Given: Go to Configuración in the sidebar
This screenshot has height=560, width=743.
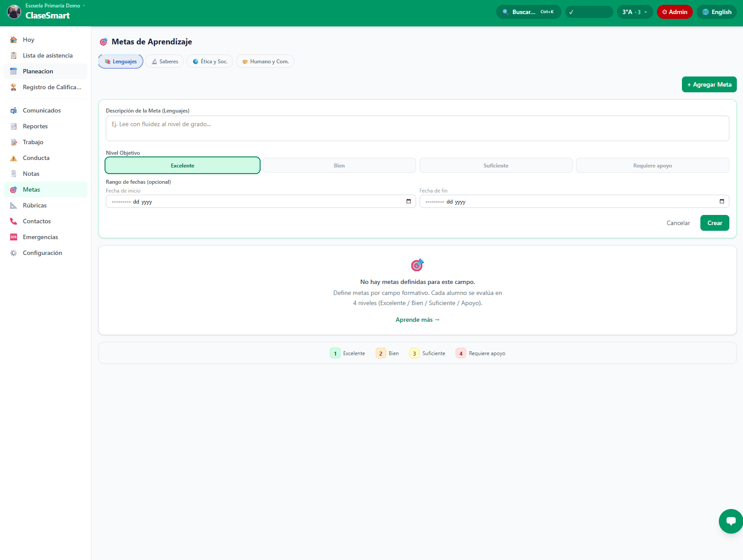Looking at the screenshot, I should tap(45, 253).
